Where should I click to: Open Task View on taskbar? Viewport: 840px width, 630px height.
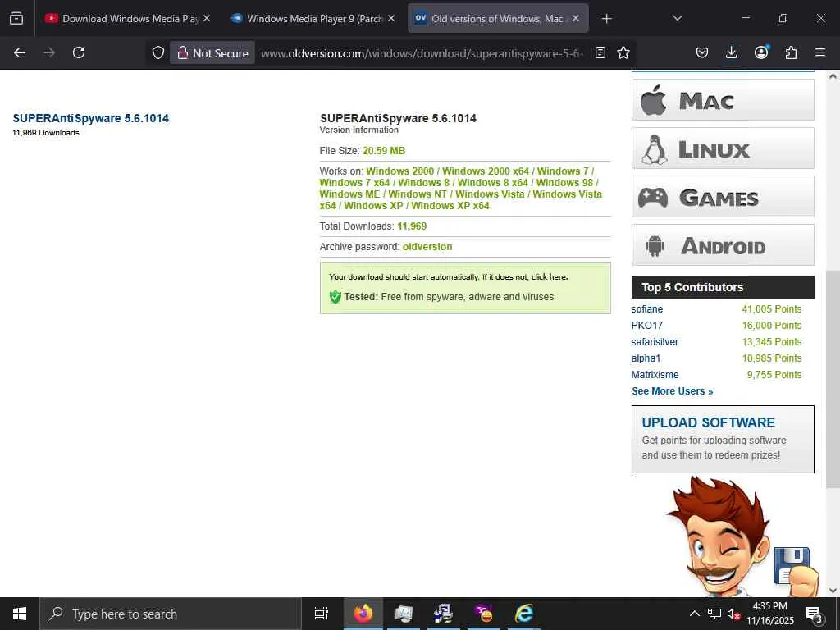321,614
